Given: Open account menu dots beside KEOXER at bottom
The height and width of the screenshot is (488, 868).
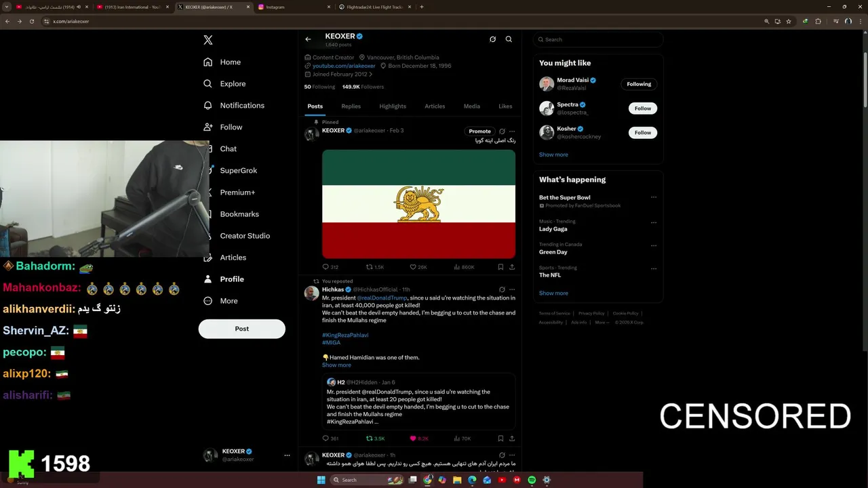Looking at the screenshot, I should click(x=287, y=455).
